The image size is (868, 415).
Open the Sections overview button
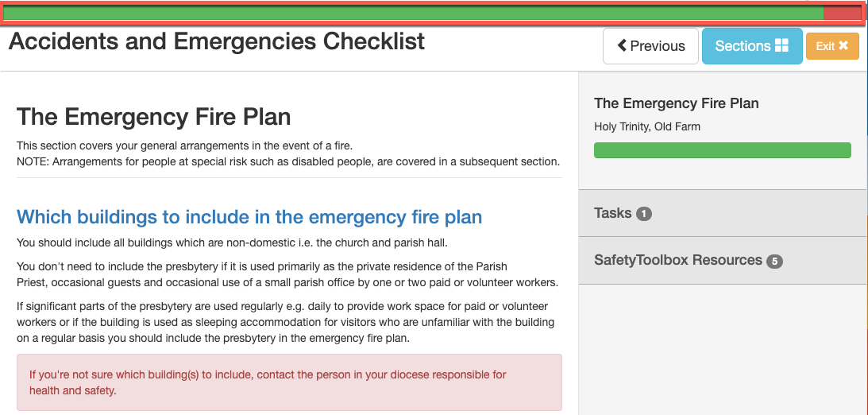point(752,46)
